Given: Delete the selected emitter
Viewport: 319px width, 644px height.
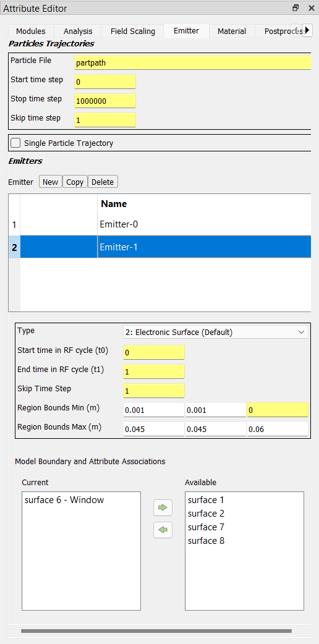Looking at the screenshot, I should click(x=103, y=182).
